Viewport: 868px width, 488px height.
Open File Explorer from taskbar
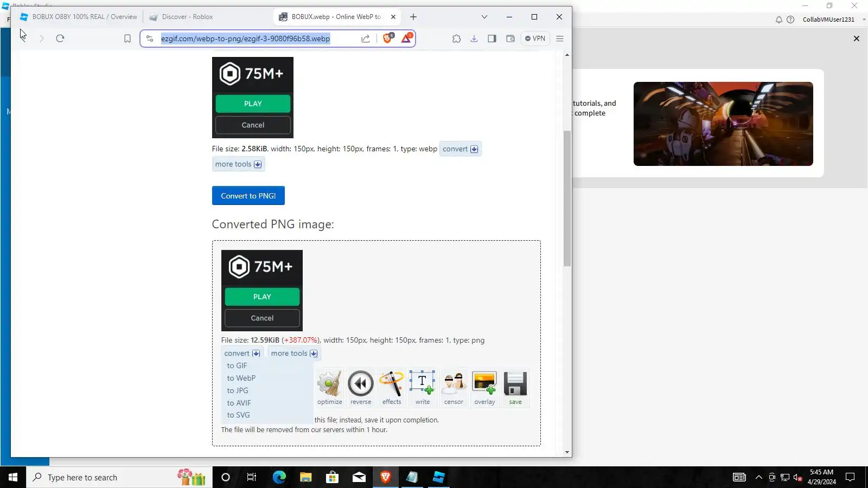point(305,477)
